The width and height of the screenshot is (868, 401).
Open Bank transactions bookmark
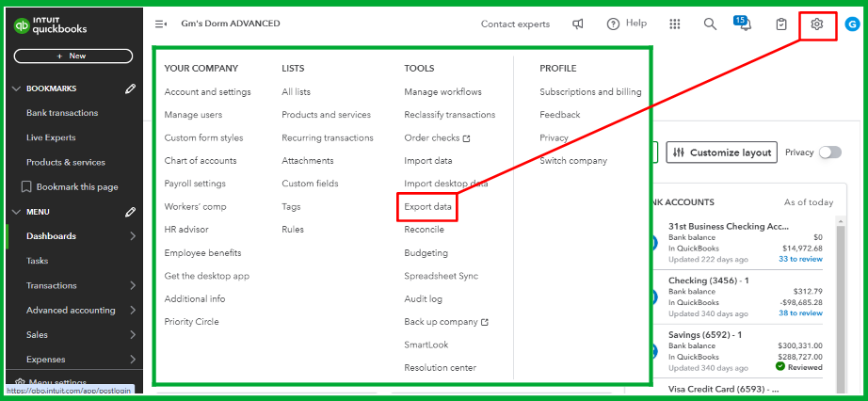tap(62, 113)
